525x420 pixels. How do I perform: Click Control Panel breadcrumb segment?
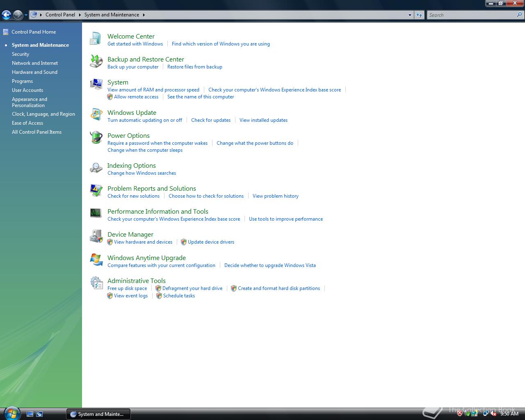click(x=60, y=15)
